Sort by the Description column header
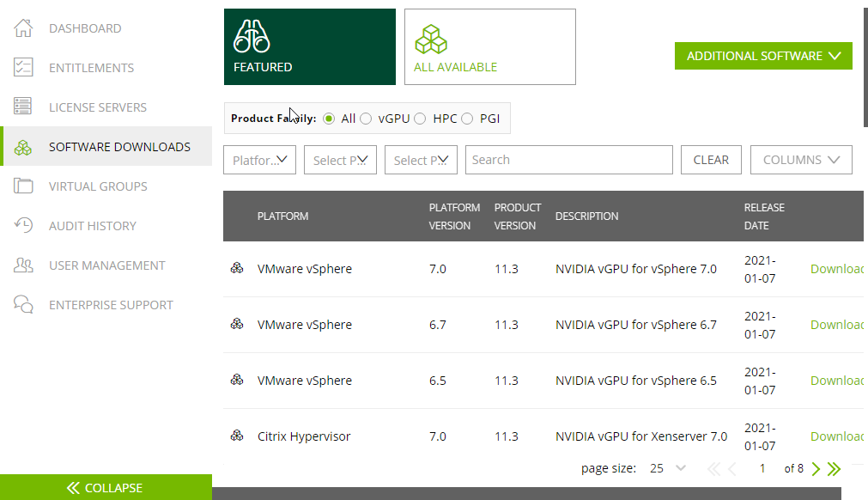 coord(586,216)
